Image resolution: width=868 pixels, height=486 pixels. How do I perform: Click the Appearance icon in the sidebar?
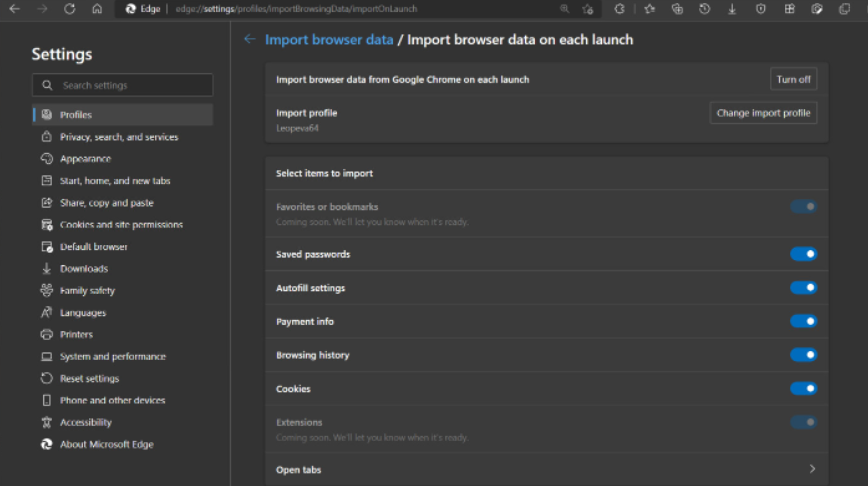tap(46, 159)
